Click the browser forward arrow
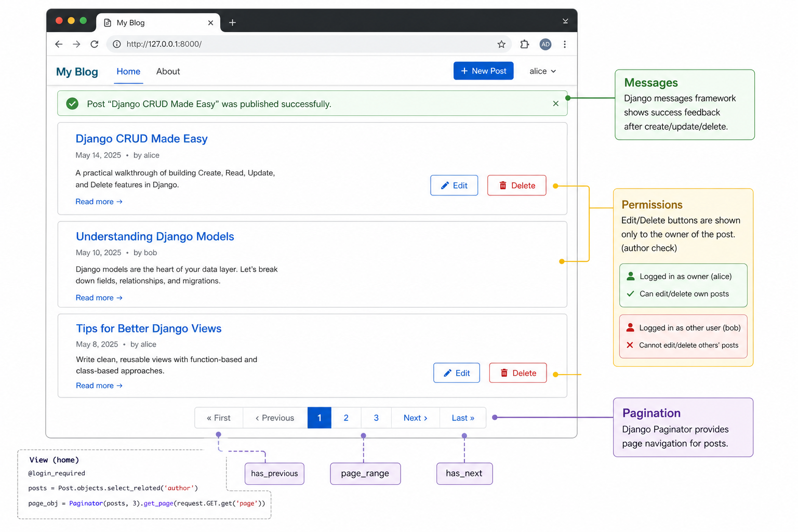Screen dimensions: 798x532 76,44
